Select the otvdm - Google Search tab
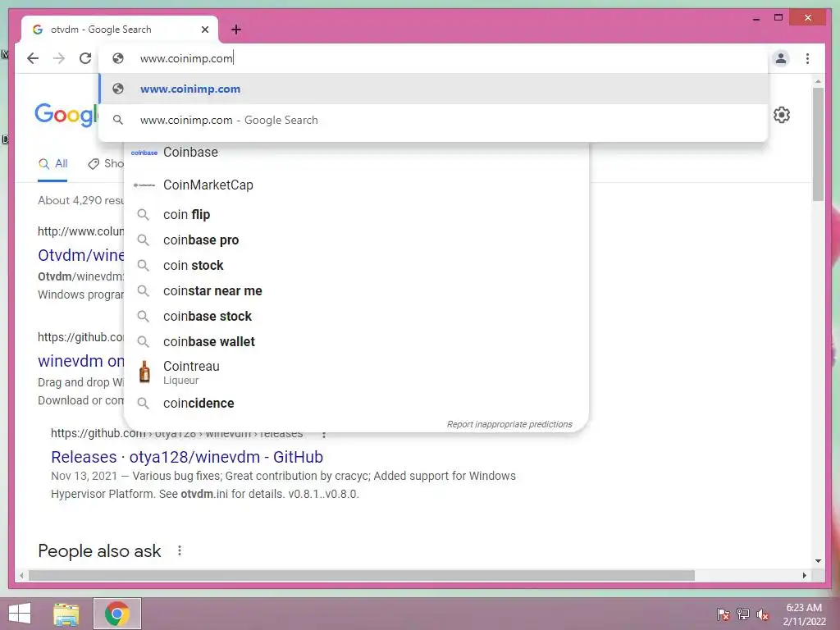 [x=119, y=30]
